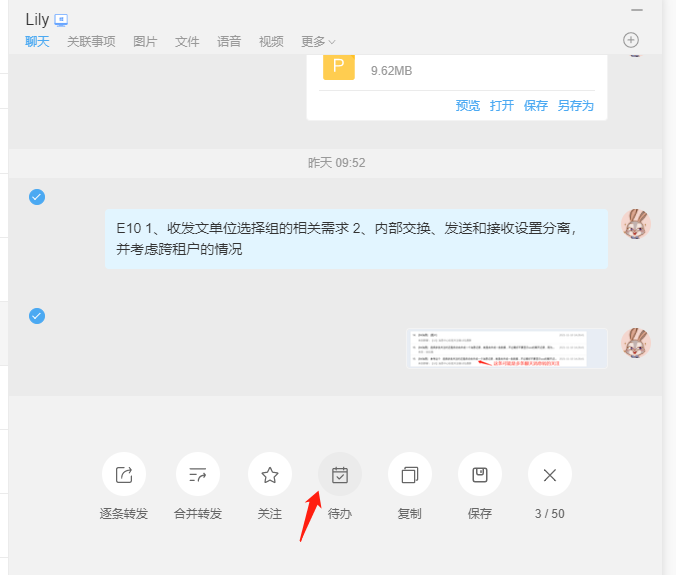The image size is (676, 575).
Task: Uncheck the E10 text message checkbox
Action: coord(37,197)
